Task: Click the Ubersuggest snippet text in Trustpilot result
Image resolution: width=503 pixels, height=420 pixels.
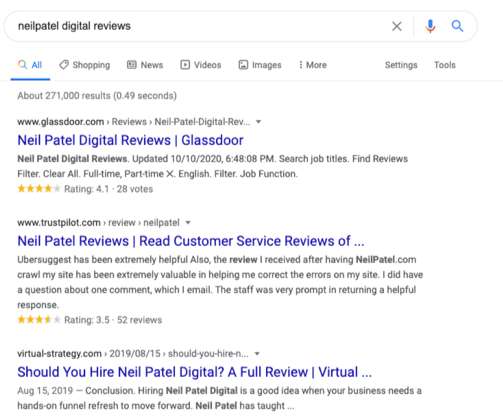Action: click(220, 282)
